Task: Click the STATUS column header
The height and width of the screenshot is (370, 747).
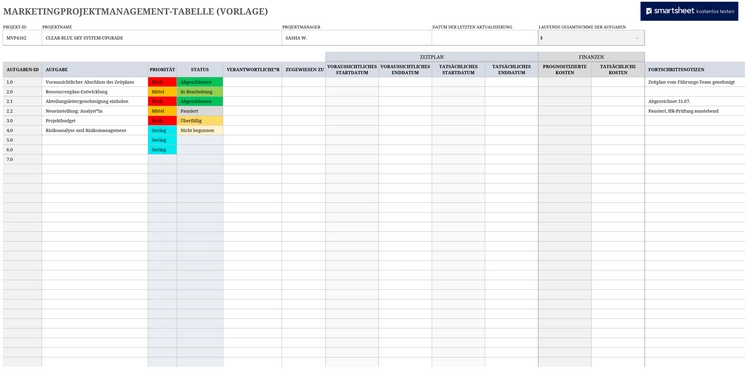Action: click(x=200, y=70)
